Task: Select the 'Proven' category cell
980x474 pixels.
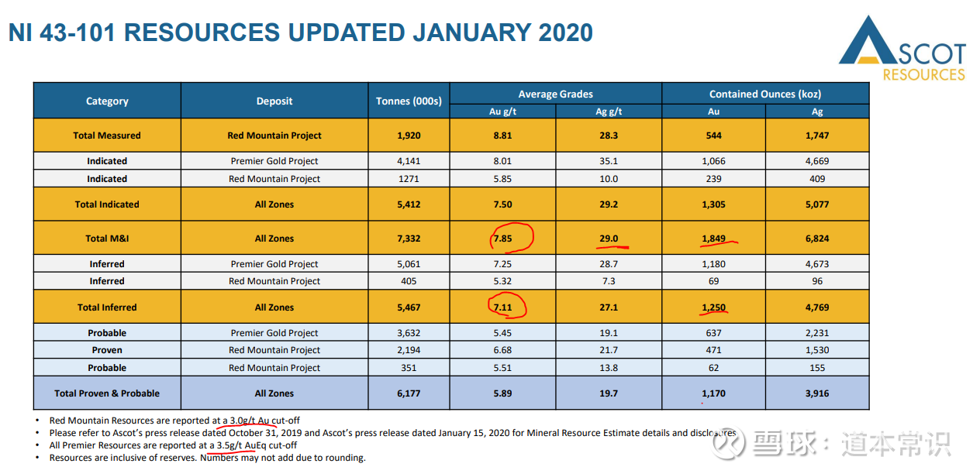Action: pyautogui.click(x=107, y=350)
